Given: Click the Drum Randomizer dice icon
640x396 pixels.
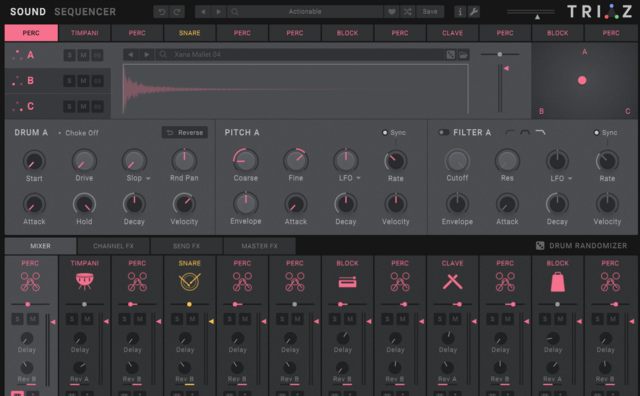Looking at the screenshot, I should (540, 245).
